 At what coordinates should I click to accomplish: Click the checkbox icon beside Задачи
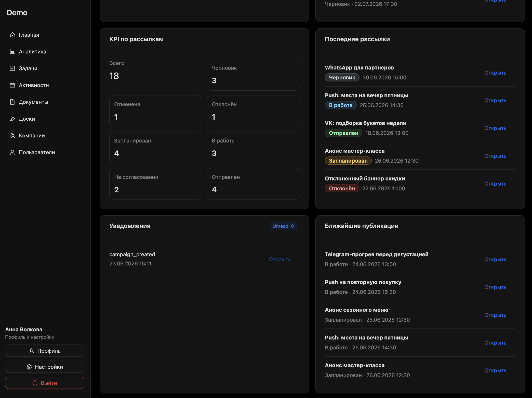click(12, 68)
